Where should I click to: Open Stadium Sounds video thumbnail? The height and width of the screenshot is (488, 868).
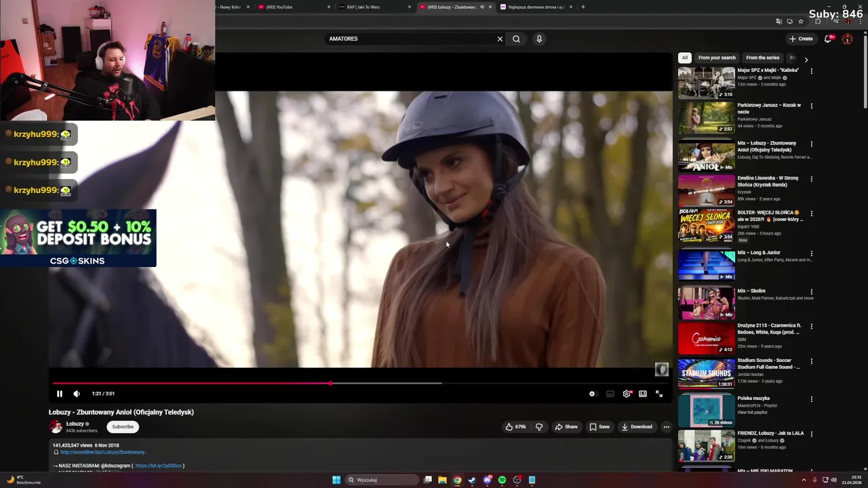[706, 372]
